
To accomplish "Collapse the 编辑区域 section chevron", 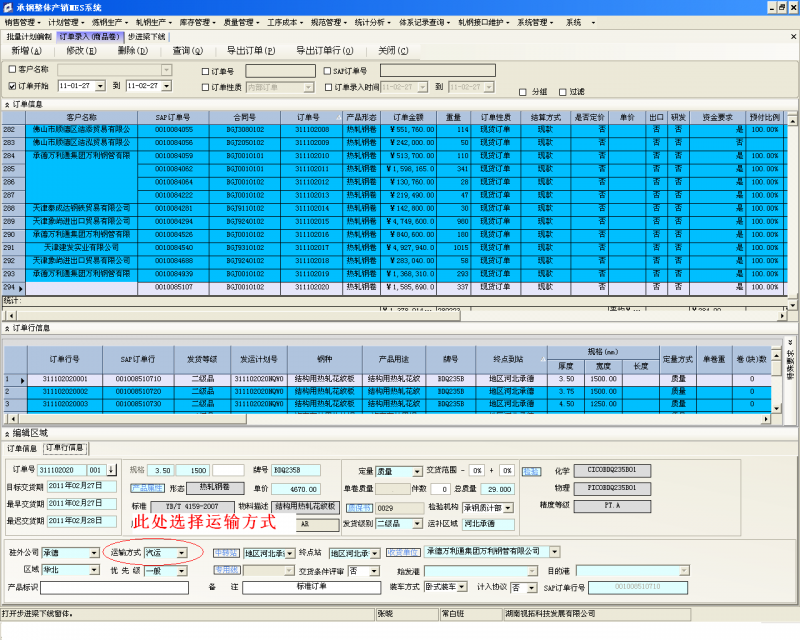I will [x=6, y=433].
